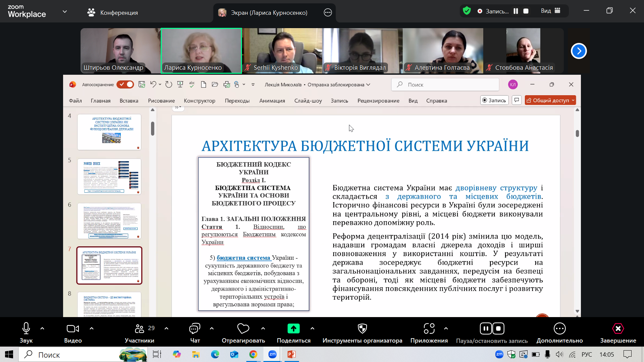Viewport: 644px width, 362px height.
Task: Mute the microphone in Zoom
Action: click(x=26, y=329)
